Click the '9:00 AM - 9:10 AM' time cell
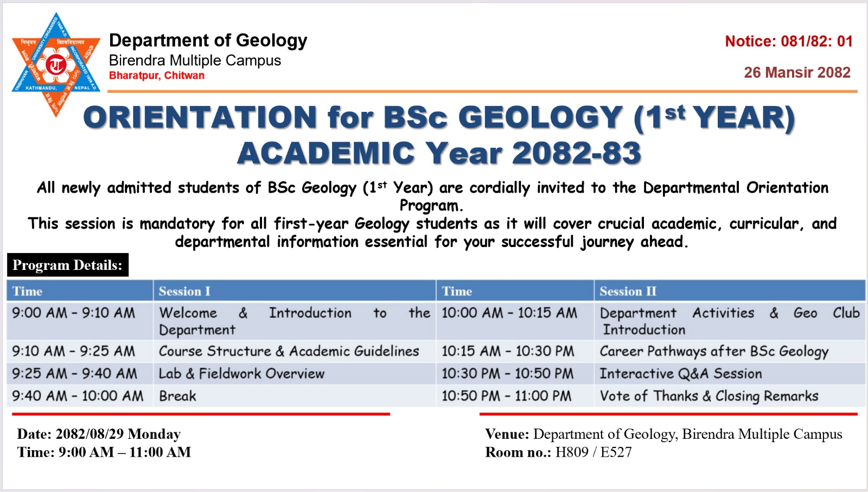The height and width of the screenshot is (492, 868). click(x=74, y=313)
